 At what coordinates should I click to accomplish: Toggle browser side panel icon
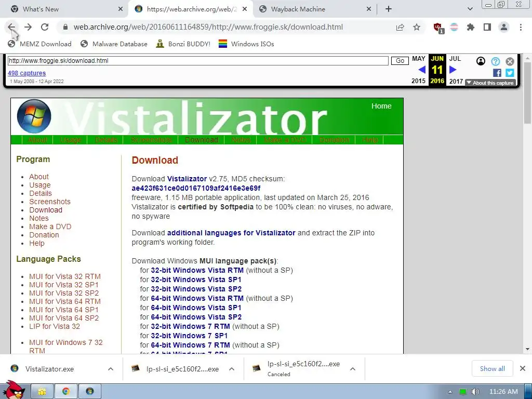[x=487, y=27]
